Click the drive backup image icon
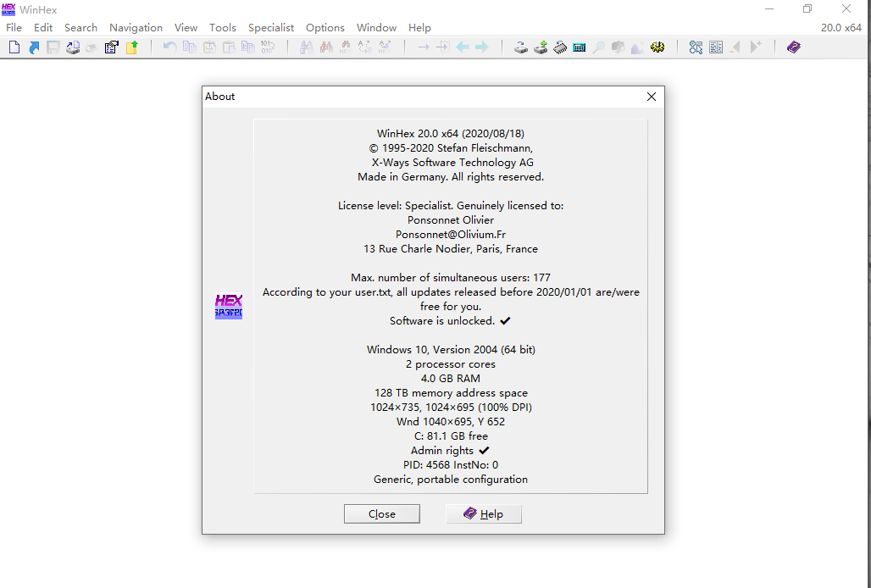 pyautogui.click(x=73, y=47)
